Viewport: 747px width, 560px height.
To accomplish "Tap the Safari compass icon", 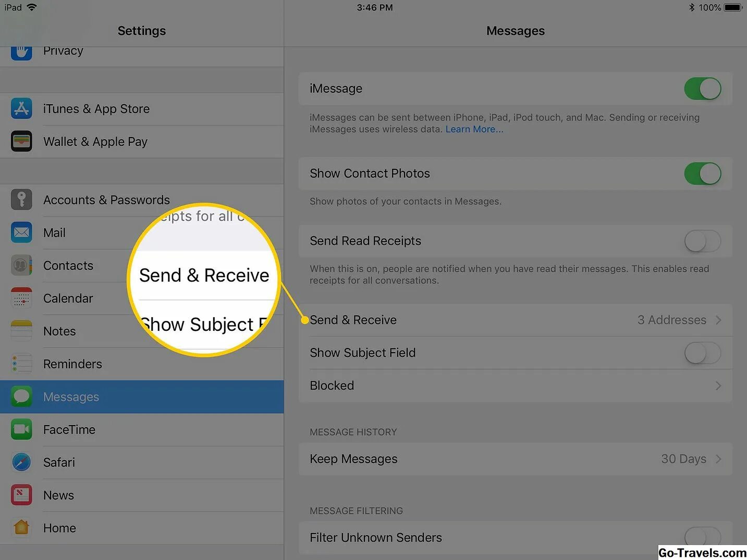I will (21, 462).
